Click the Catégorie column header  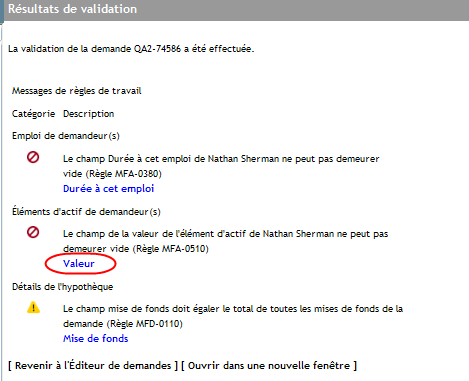[33, 114]
